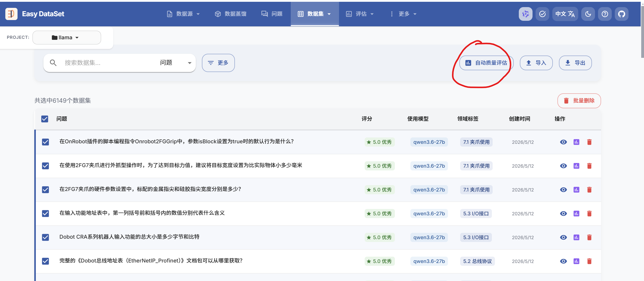
Task: Click the 导出 button
Action: coord(575,63)
